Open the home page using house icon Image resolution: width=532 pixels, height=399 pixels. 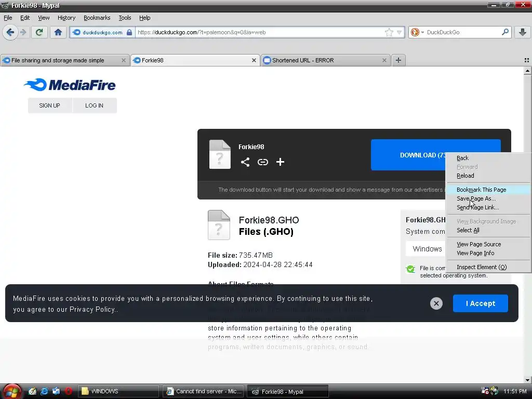(x=58, y=32)
